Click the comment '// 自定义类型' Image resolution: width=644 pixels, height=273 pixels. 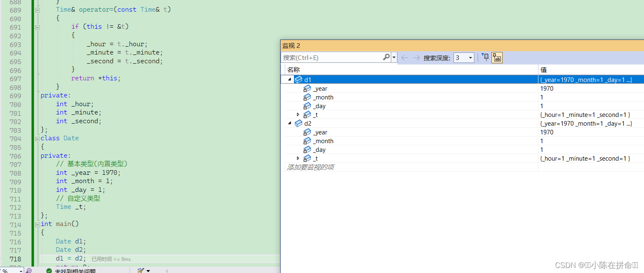pyautogui.click(x=78, y=198)
